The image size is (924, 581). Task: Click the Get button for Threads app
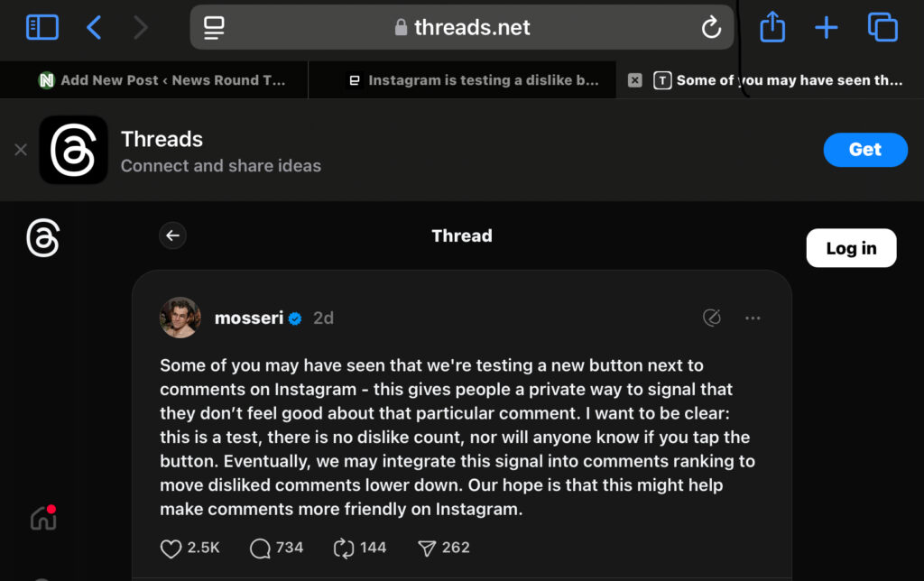pyautogui.click(x=864, y=150)
